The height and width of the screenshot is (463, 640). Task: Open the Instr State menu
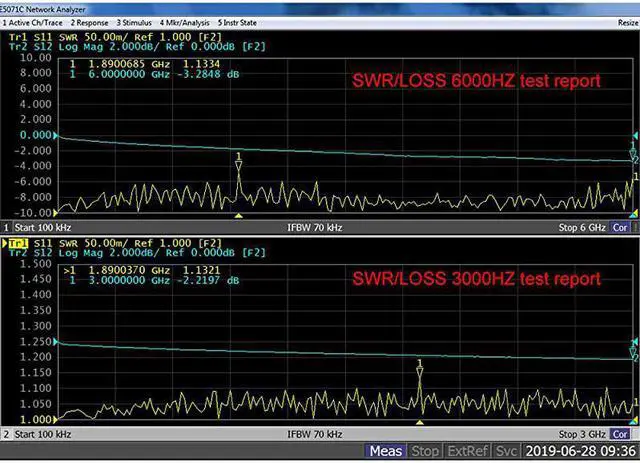(x=237, y=23)
